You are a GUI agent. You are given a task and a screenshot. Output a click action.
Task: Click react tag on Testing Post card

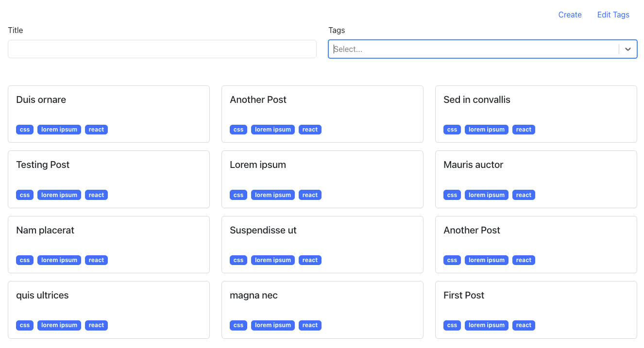tap(96, 195)
